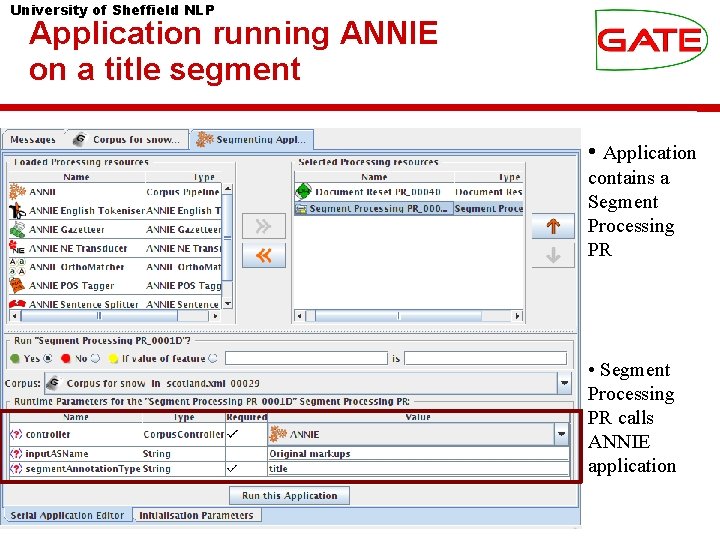Open the Corpus dropdown
The image size is (720, 540).
click(x=564, y=383)
